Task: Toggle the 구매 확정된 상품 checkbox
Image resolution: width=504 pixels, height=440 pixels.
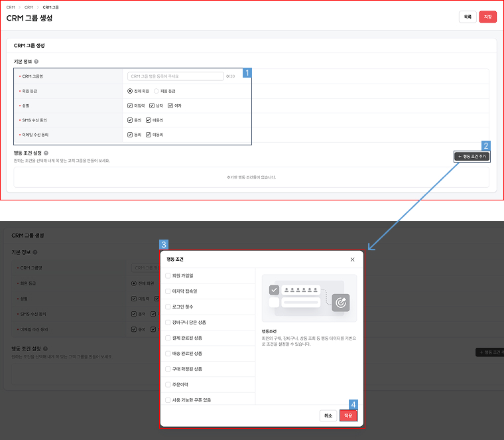Action: tap(168, 369)
